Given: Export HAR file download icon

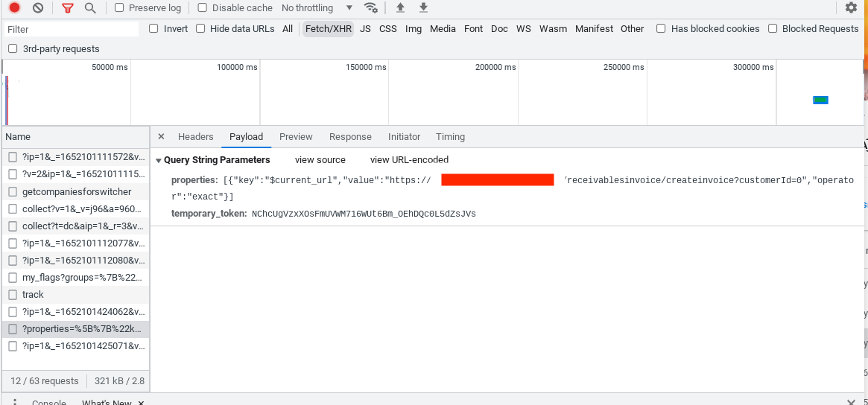Looking at the screenshot, I should [423, 7].
